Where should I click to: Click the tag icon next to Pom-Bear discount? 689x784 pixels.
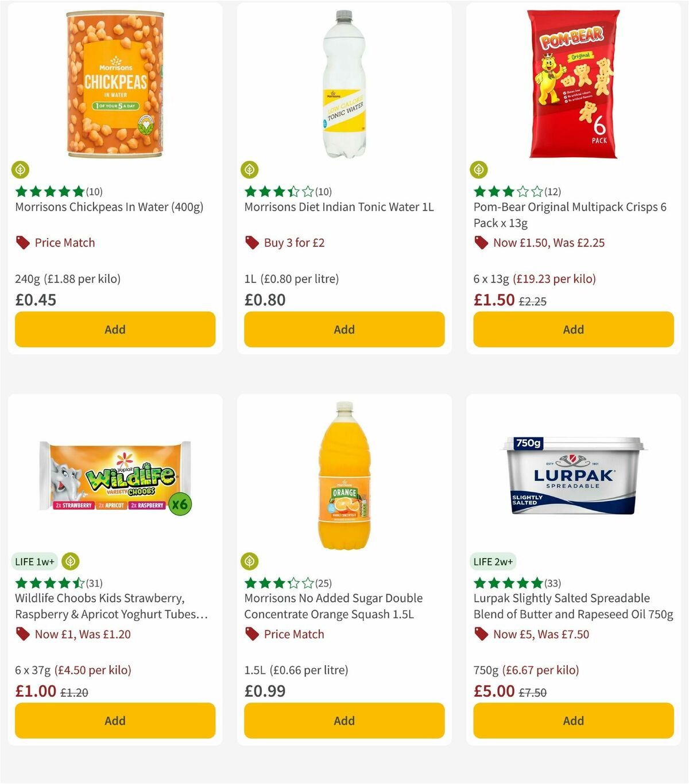[480, 242]
